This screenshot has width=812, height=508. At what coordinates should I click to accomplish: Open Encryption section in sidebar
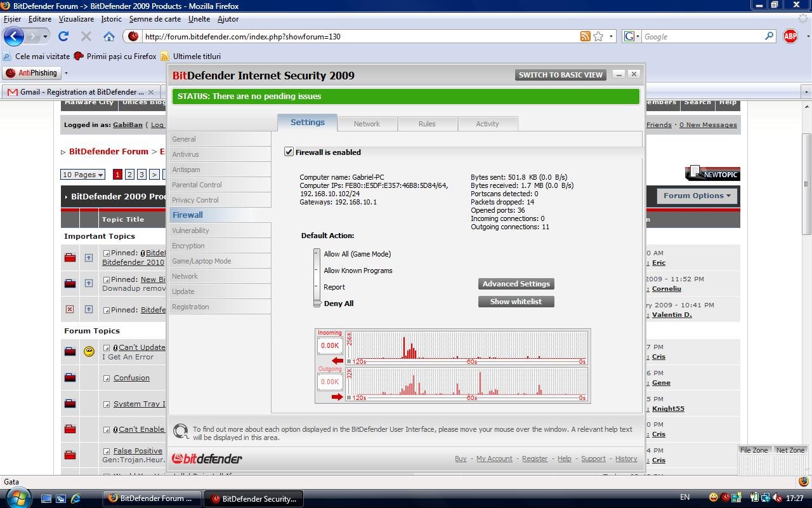click(219, 246)
